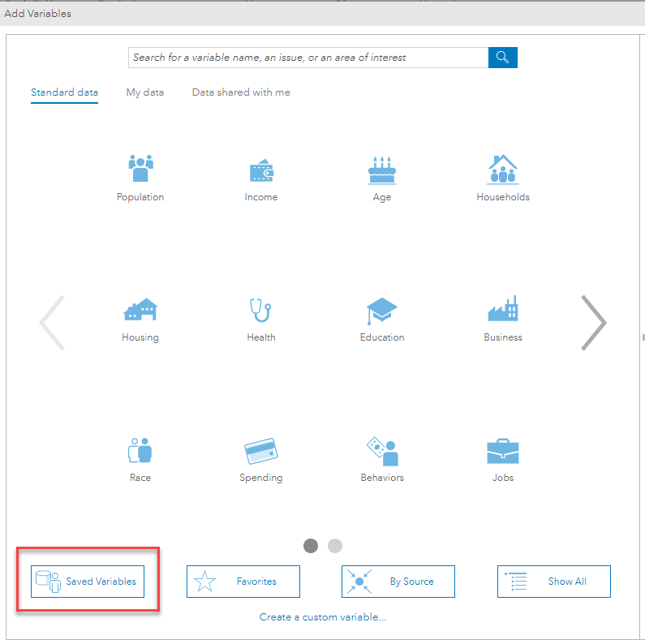Choose the Jobs briefcase icon
The image size is (645, 644).
[x=503, y=451]
